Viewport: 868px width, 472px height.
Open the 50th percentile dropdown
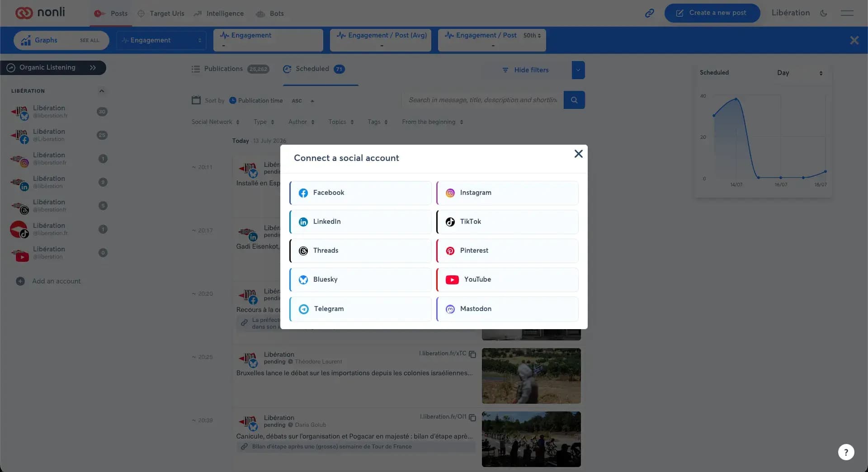pyautogui.click(x=532, y=35)
